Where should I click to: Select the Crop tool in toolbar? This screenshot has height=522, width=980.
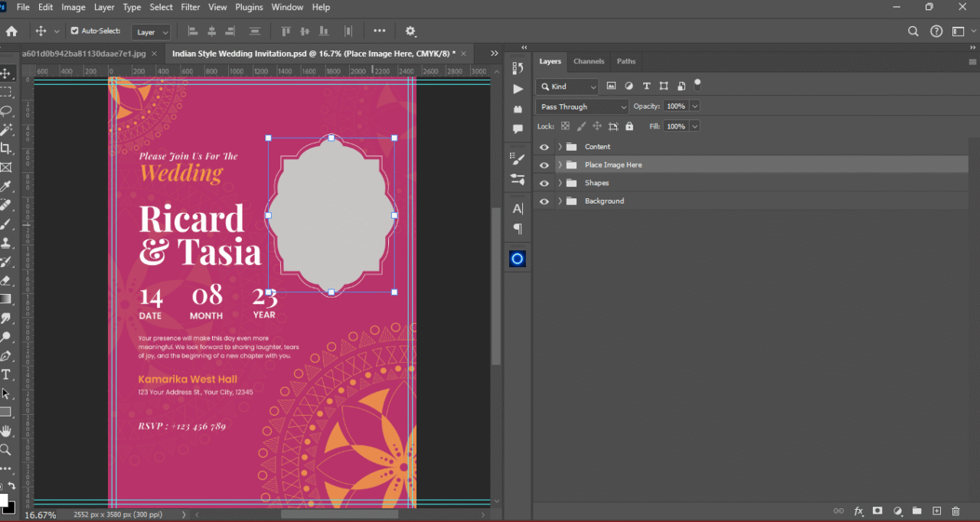(x=6, y=148)
